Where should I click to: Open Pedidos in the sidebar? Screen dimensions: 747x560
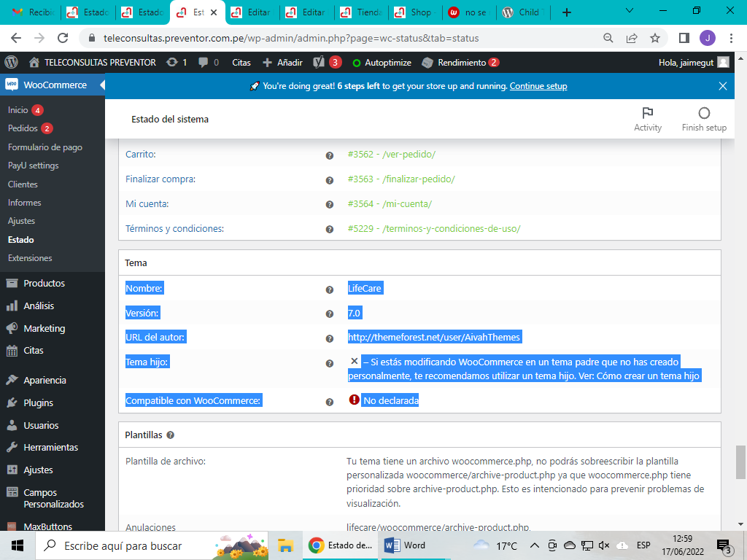[23, 128]
